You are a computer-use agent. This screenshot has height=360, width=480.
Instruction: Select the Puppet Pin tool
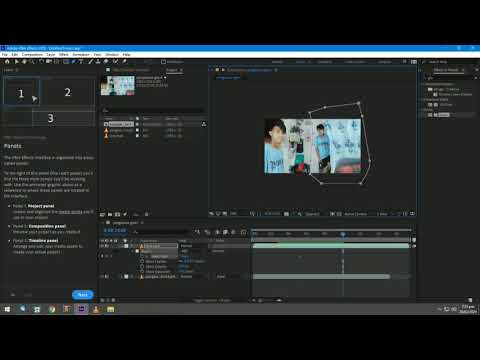click(124, 62)
